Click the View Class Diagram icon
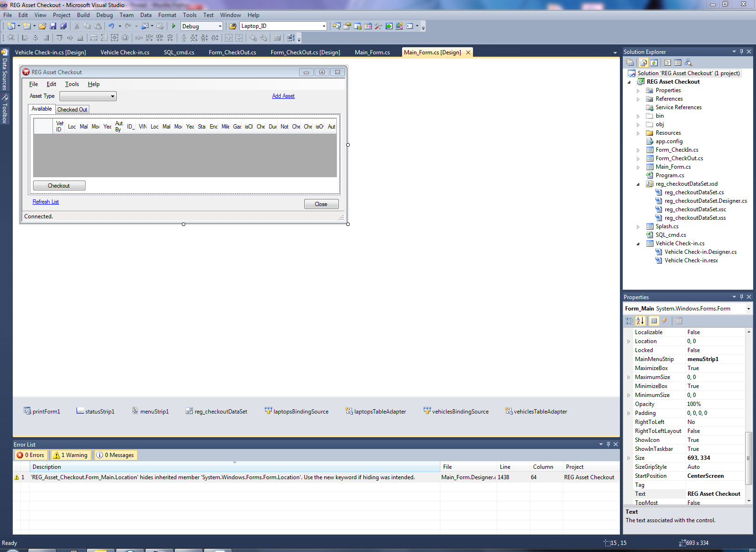 [x=688, y=62]
